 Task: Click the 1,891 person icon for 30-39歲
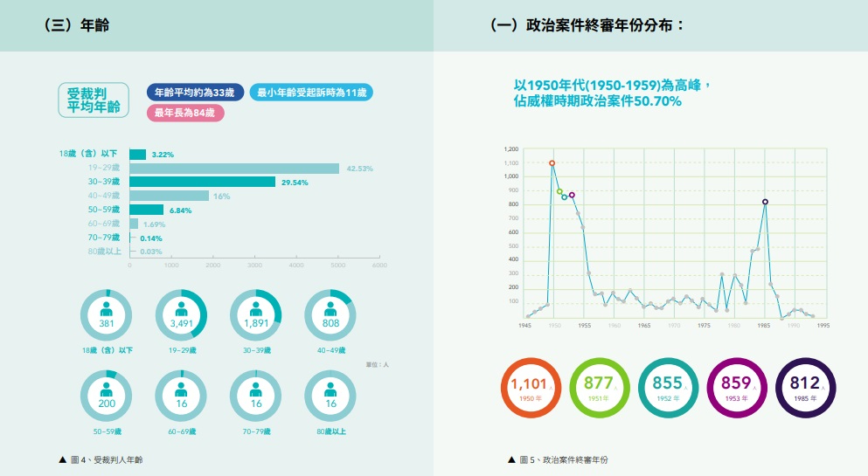pos(255,308)
